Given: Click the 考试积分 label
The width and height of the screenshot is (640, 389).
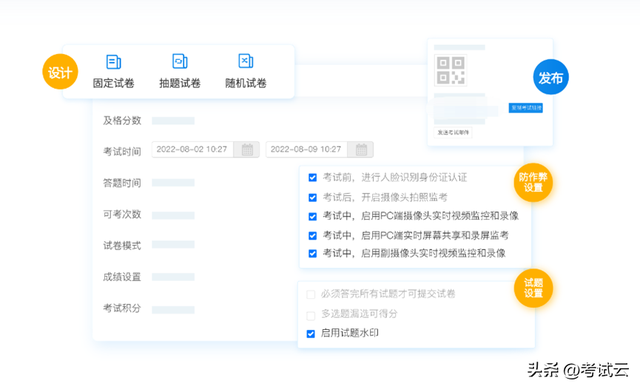Looking at the screenshot, I should click(122, 308).
